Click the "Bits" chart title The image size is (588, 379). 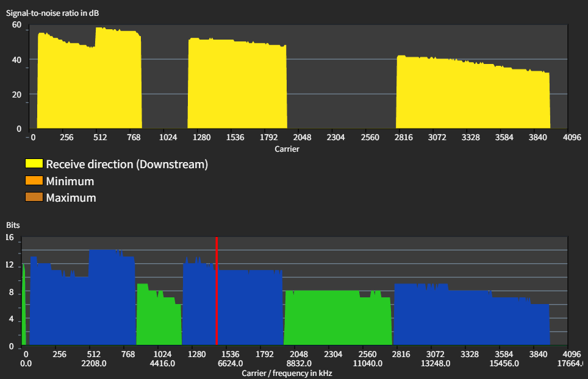click(x=13, y=225)
